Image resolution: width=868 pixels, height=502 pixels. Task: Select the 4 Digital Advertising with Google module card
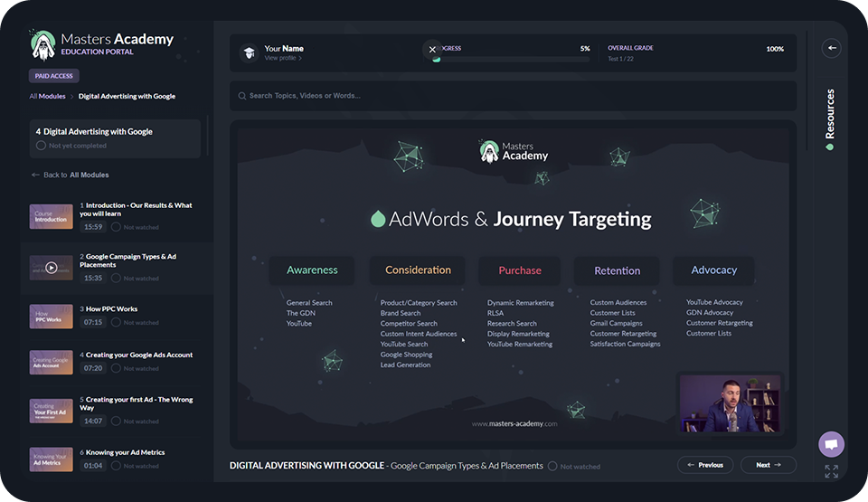[115, 138]
